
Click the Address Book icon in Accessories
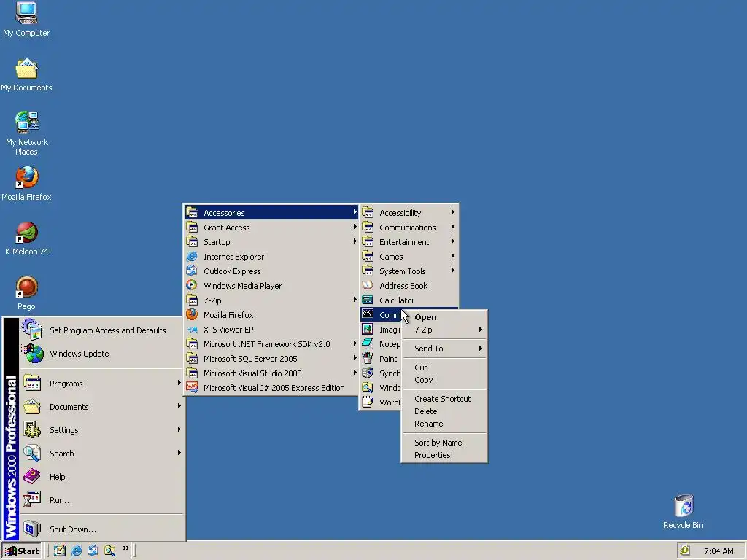click(x=368, y=285)
